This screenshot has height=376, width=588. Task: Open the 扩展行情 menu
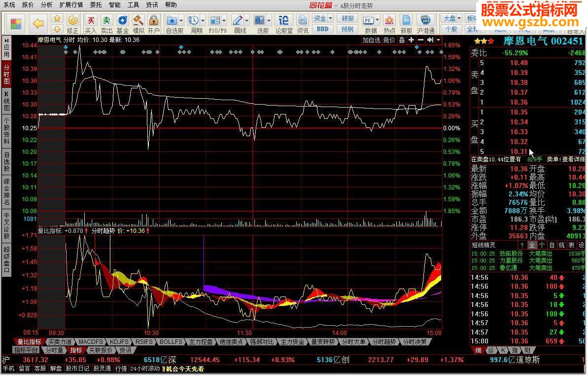pyautogui.click(x=71, y=5)
